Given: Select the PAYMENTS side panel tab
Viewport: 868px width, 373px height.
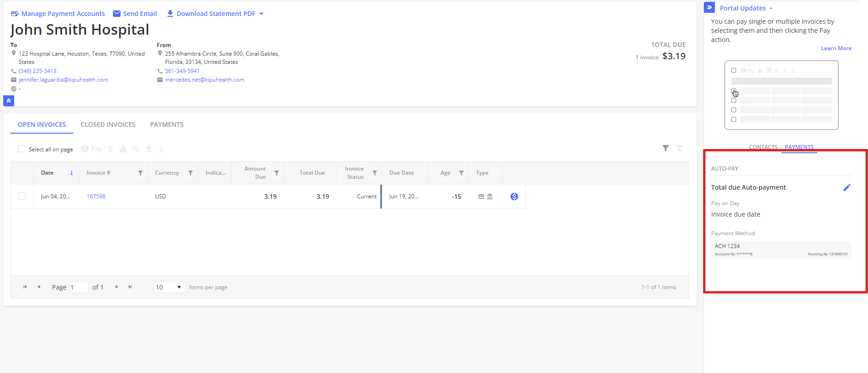Looking at the screenshot, I should (x=799, y=147).
